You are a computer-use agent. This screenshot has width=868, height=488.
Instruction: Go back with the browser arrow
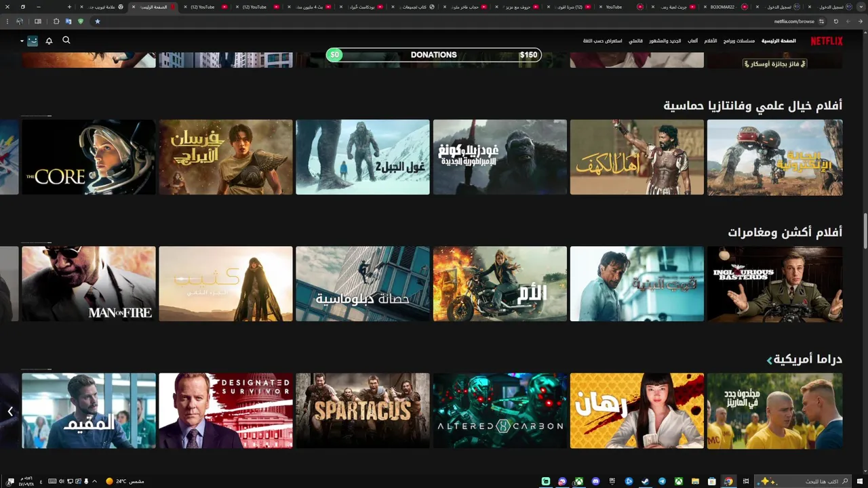[x=861, y=21]
